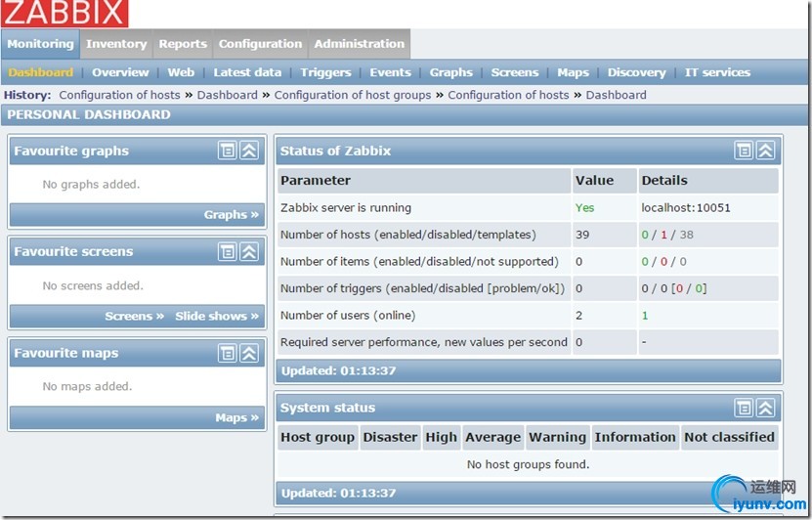812x520 pixels.
Task: Collapse the Favourite graphs widget
Action: [249, 151]
